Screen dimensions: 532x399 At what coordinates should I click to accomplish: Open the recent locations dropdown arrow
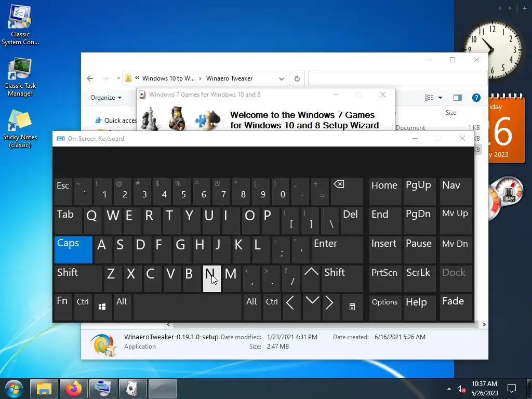pyautogui.click(x=118, y=78)
